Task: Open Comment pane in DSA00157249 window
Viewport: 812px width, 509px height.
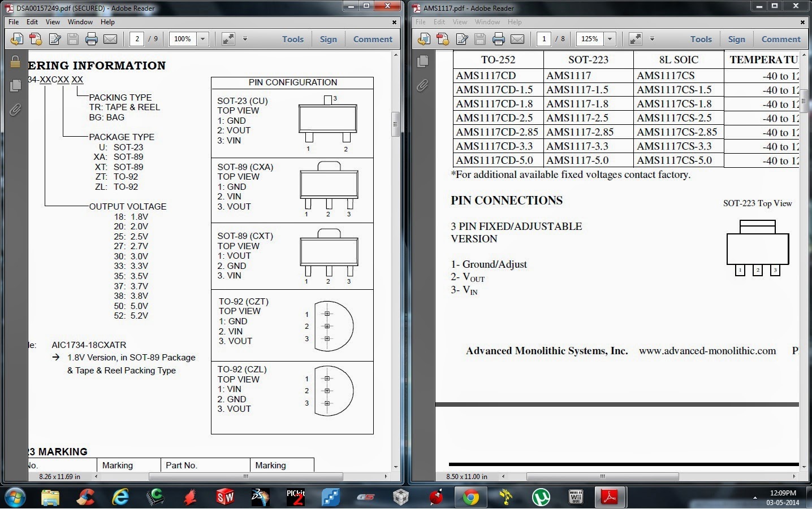Action: 373,39
